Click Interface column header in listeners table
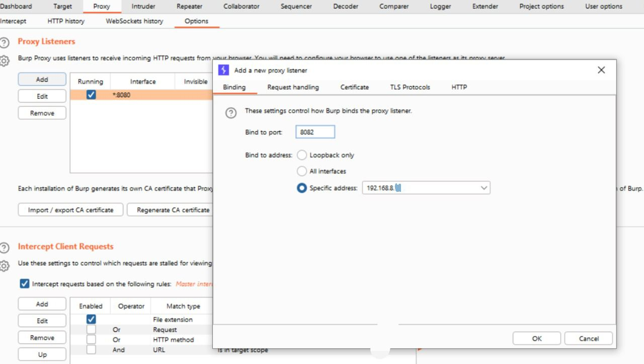Screen dimensions: 644x364 143,82
